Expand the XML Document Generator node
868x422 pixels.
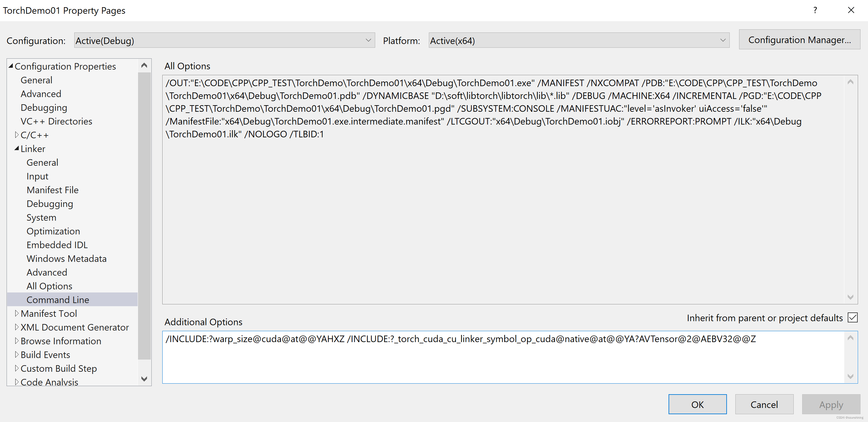tap(17, 327)
